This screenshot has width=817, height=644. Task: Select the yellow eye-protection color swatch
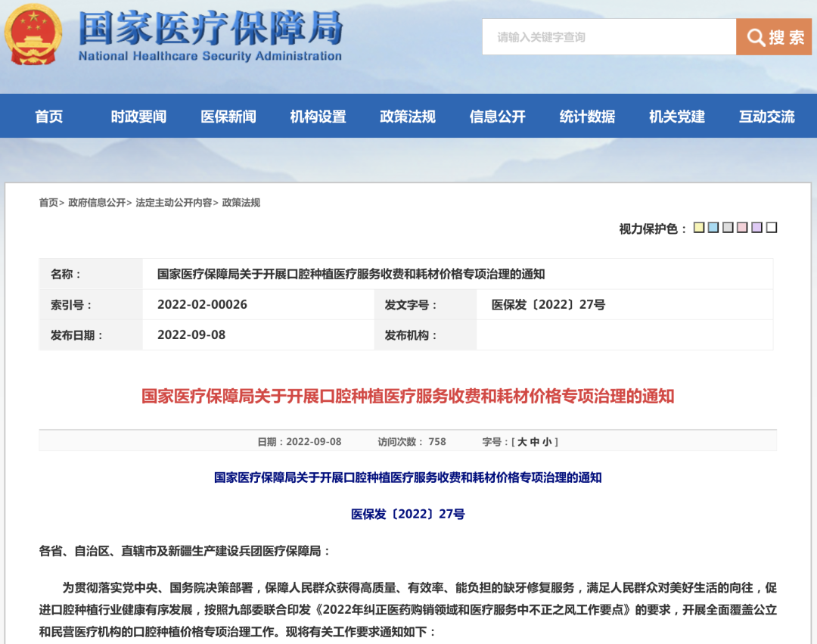point(698,227)
